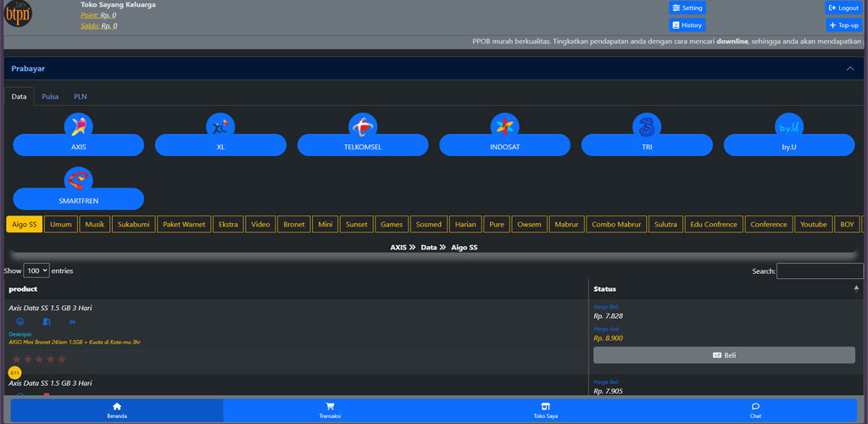
Task: Open the History page
Action: click(x=687, y=25)
